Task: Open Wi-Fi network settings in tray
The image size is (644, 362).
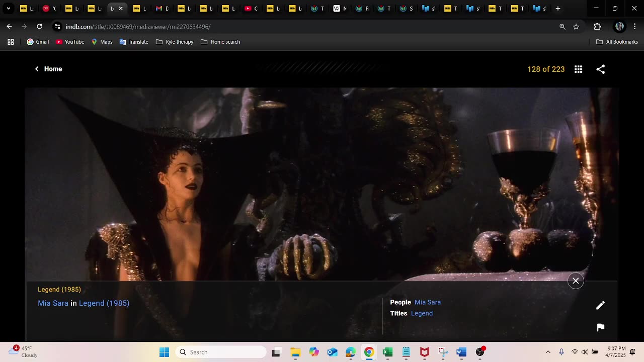Action: [x=575, y=352]
